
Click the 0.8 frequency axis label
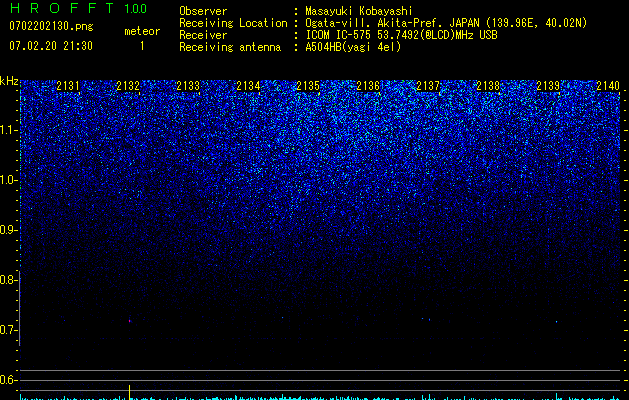[x=8, y=280]
